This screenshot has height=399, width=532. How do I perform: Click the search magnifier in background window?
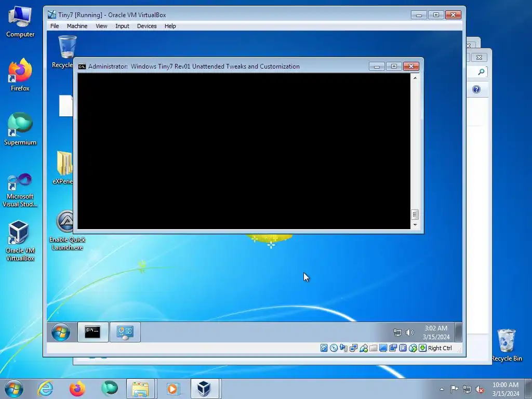pos(481,72)
